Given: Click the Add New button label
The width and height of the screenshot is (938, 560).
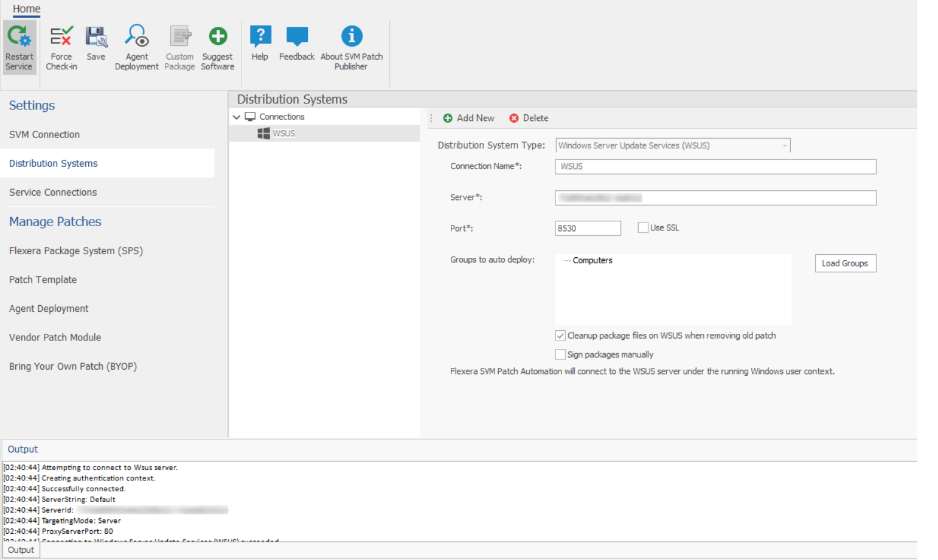Looking at the screenshot, I should 476,118.
